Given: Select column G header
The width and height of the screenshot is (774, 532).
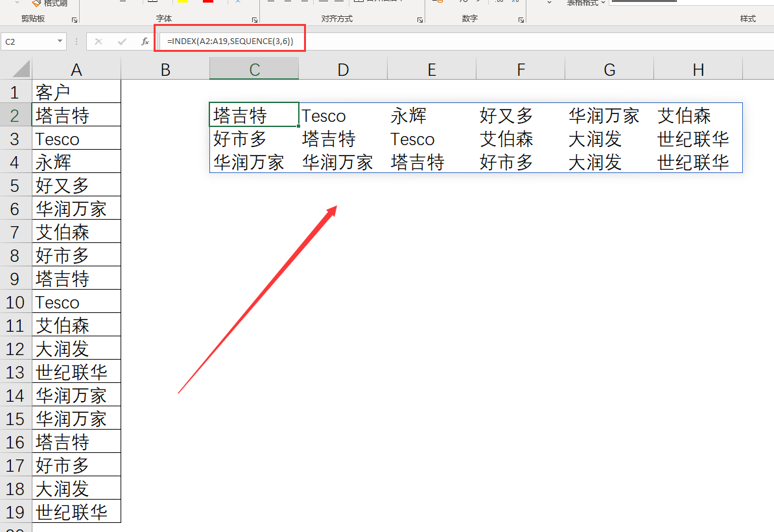Looking at the screenshot, I should pyautogui.click(x=609, y=69).
